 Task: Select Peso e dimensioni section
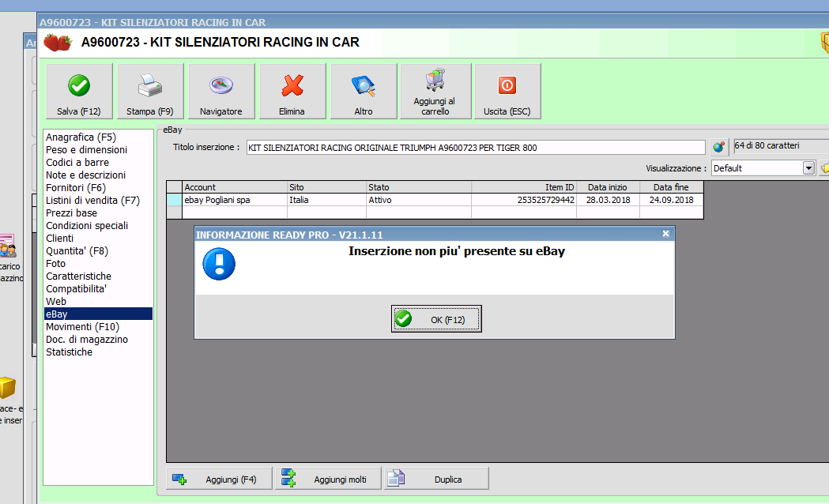tap(98, 149)
